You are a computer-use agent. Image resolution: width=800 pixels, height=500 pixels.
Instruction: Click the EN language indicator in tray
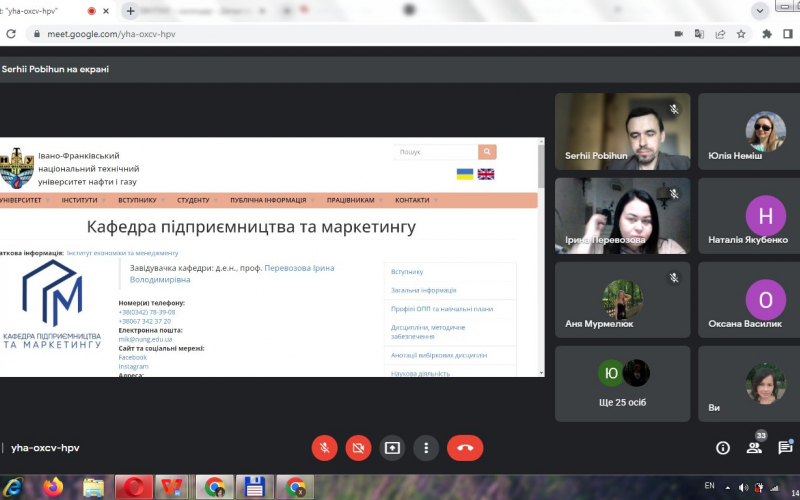pyautogui.click(x=709, y=486)
